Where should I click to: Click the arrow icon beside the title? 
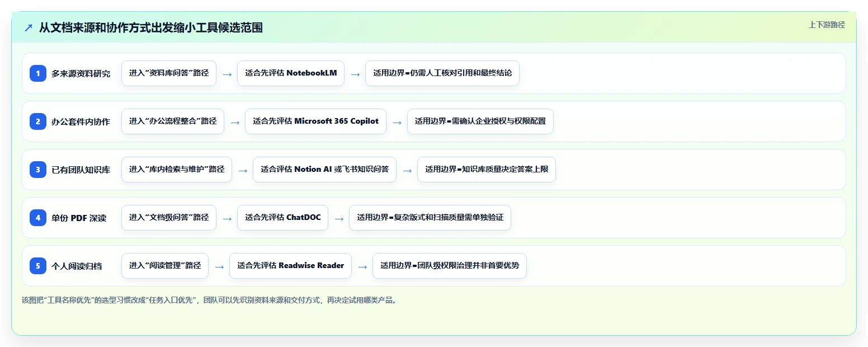pos(29,28)
